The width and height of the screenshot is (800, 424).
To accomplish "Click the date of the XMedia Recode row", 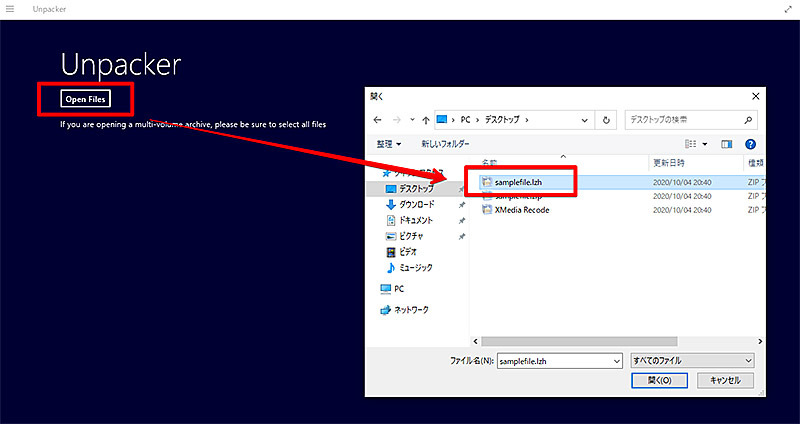I will pos(682,210).
